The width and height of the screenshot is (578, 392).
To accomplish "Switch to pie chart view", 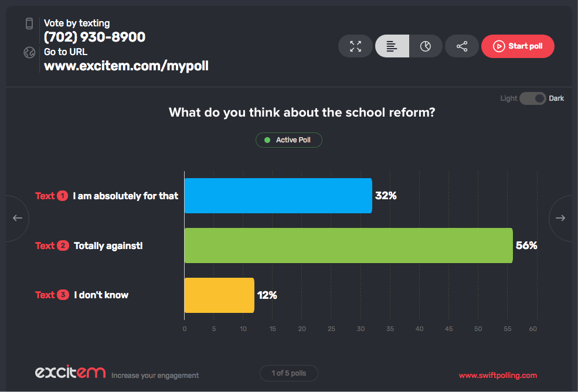I will [x=426, y=46].
